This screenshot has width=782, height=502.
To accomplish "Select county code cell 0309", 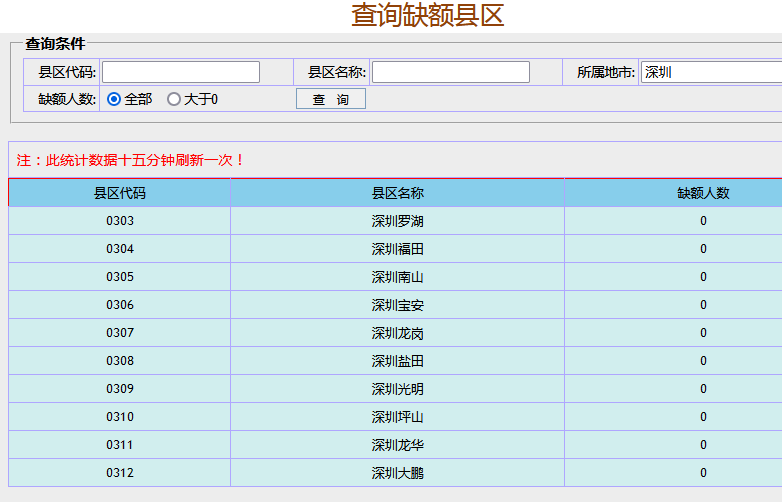I will 120,388.
